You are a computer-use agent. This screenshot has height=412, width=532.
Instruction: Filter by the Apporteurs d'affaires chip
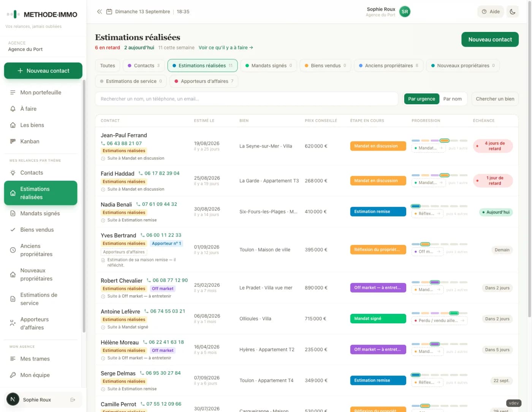pos(204,81)
